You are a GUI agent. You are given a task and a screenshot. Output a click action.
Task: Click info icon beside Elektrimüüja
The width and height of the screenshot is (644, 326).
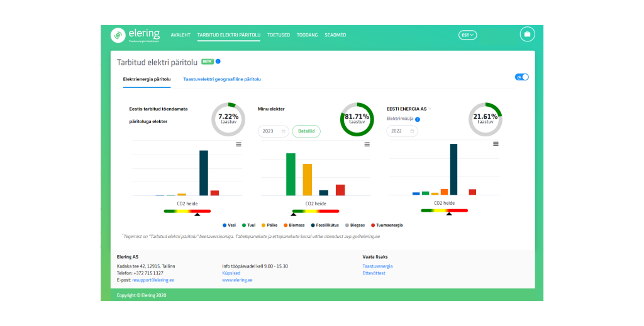click(418, 119)
